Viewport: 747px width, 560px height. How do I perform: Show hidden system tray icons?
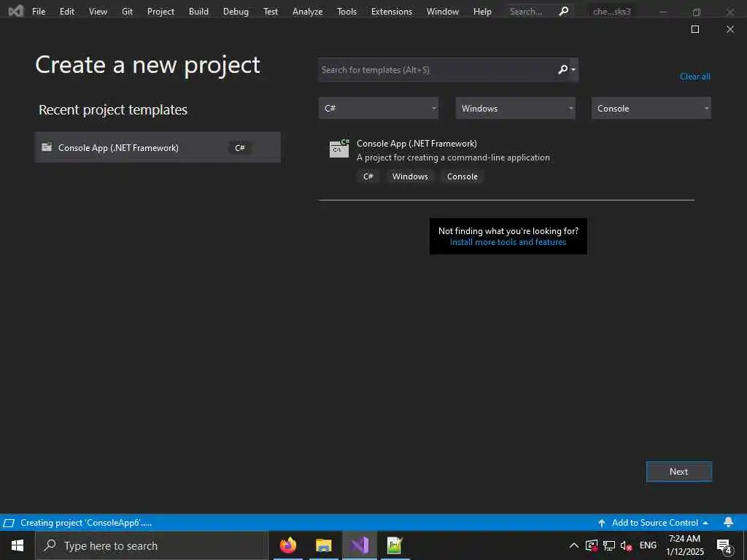pos(574,545)
